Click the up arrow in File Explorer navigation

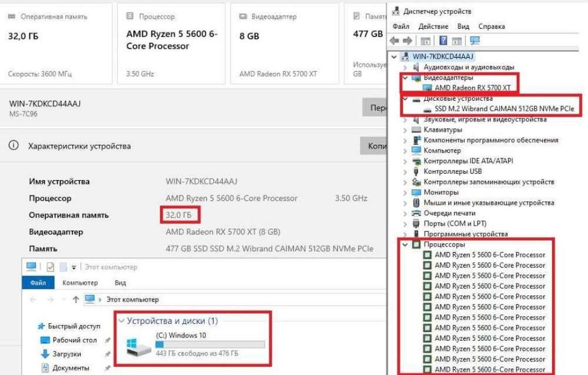coord(75,299)
